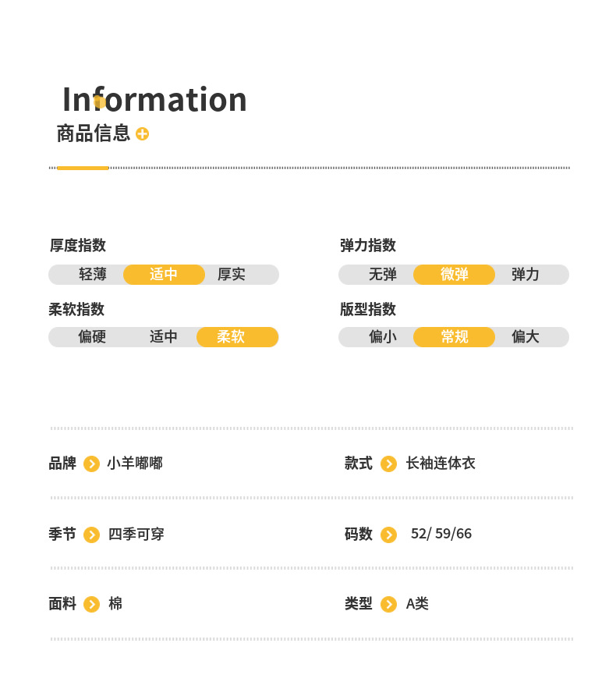Select 轻薄 in the thickness index
The image size is (616, 675).
[x=93, y=275]
